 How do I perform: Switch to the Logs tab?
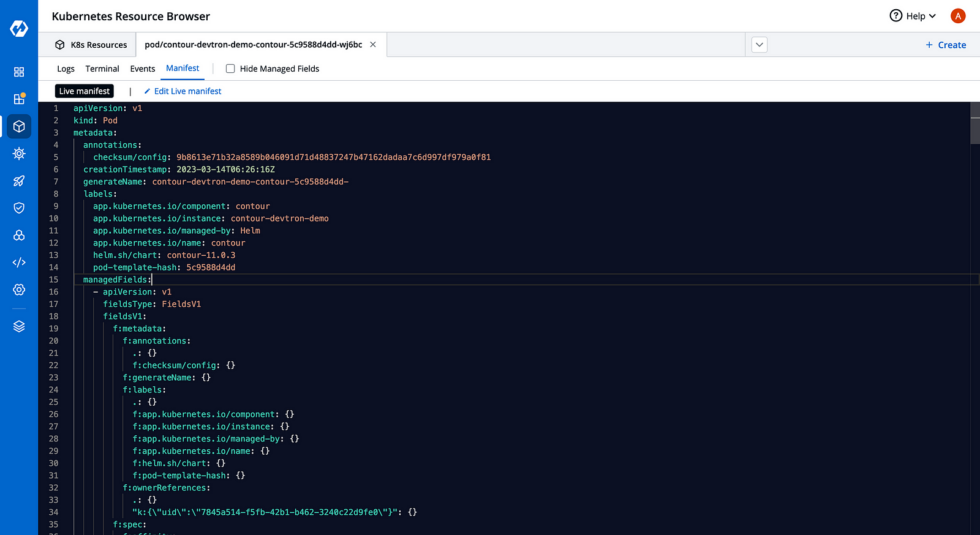click(66, 69)
